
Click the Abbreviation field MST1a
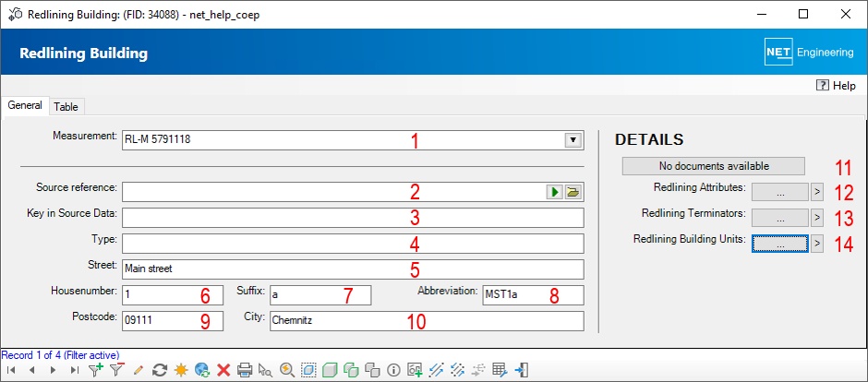click(533, 295)
